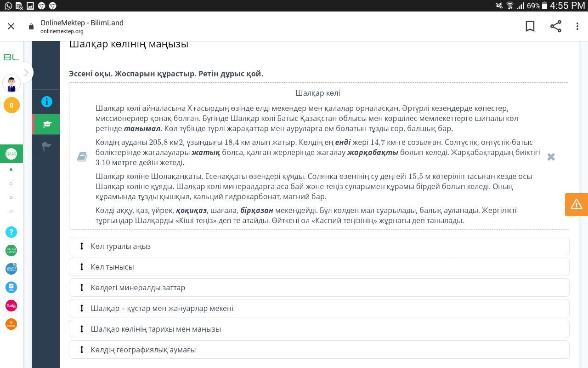Open the user avatar profile

[x=11, y=84]
